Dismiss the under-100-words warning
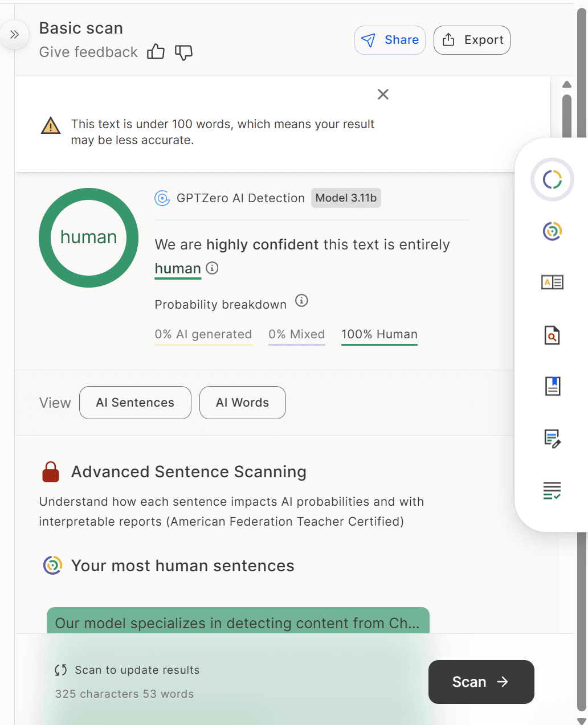Image resolution: width=588 pixels, height=725 pixels. tap(382, 94)
